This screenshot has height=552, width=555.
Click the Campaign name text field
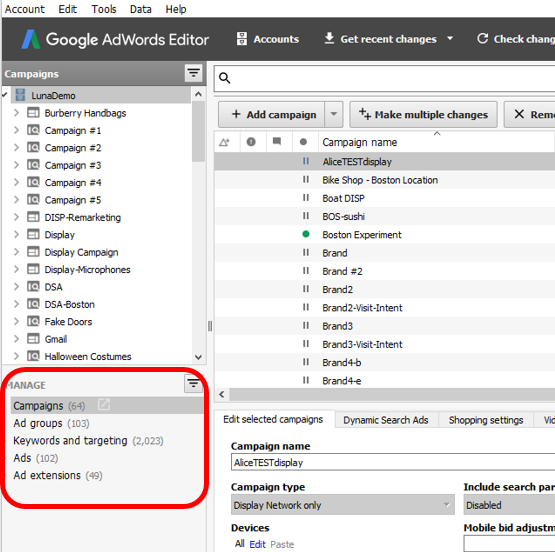pyautogui.click(x=393, y=462)
